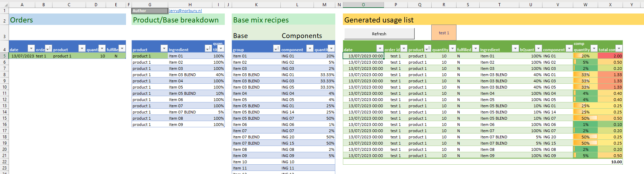The height and width of the screenshot is (174, 644).
Task: Select column X header
Action: (610, 4)
